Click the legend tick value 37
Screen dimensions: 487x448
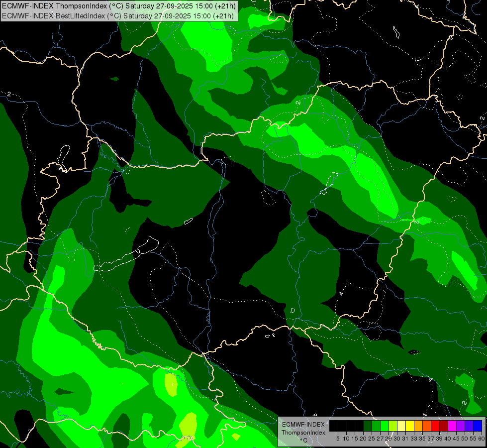[431, 439]
